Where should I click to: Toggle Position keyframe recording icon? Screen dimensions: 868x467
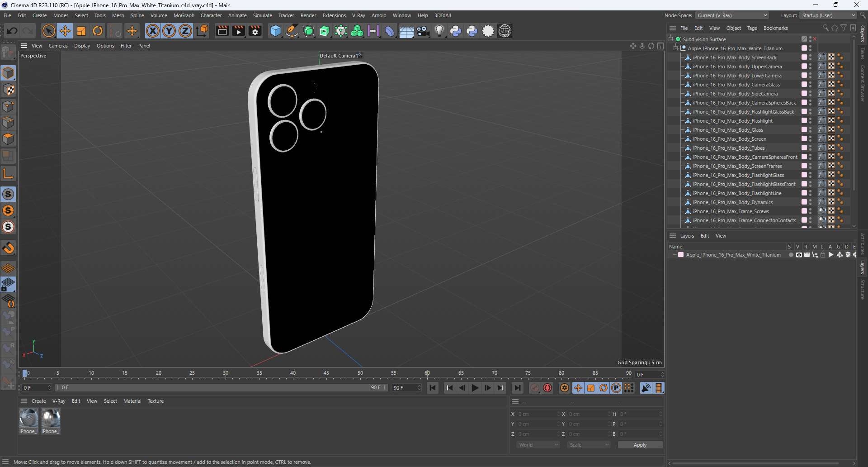(x=578, y=388)
